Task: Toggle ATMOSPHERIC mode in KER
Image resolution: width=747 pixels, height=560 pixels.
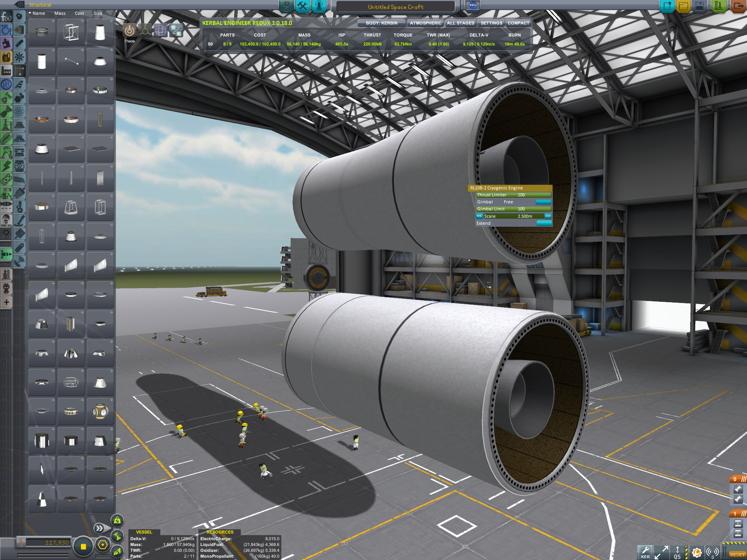Action: click(426, 23)
